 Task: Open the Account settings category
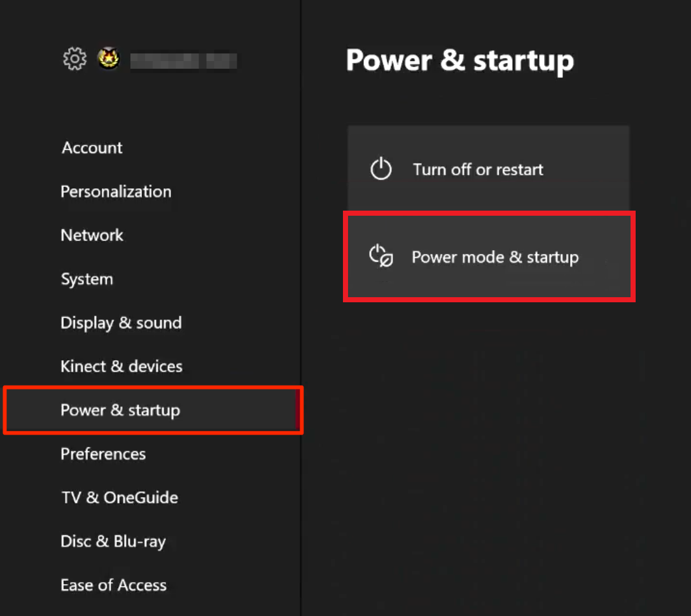click(92, 148)
